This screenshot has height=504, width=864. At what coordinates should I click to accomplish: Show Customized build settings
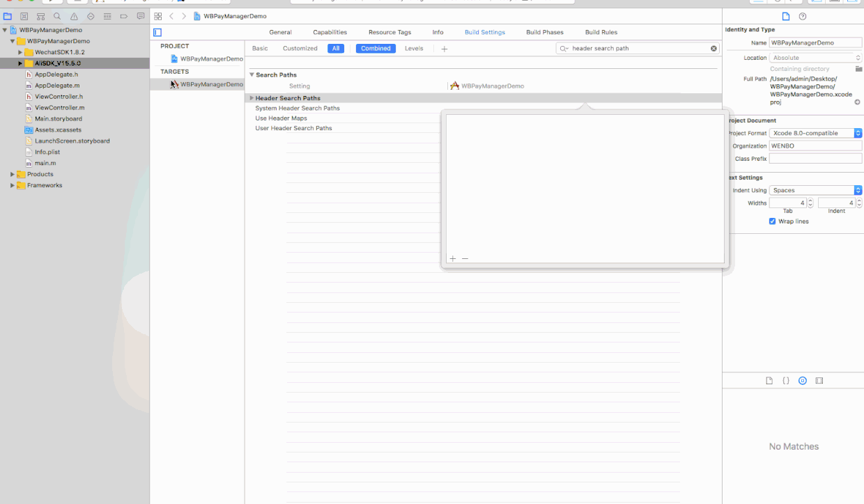(x=300, y=49)
